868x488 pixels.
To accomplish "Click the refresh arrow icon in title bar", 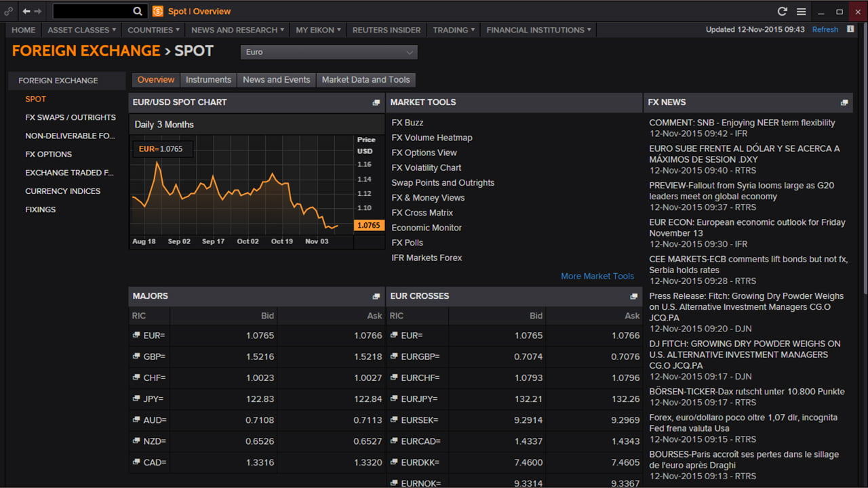I will pos(782,12).
